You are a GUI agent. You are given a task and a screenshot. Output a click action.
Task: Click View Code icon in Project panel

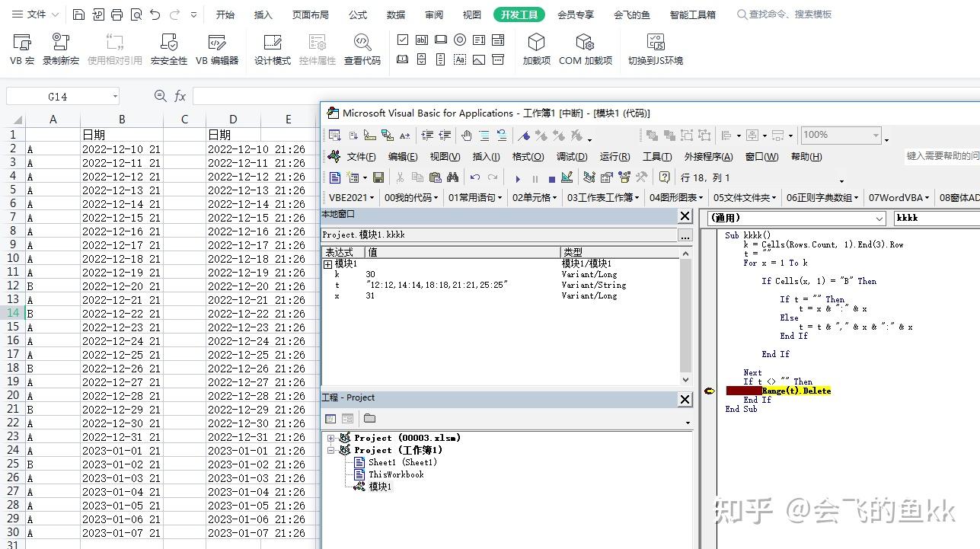tap(330, 418)
